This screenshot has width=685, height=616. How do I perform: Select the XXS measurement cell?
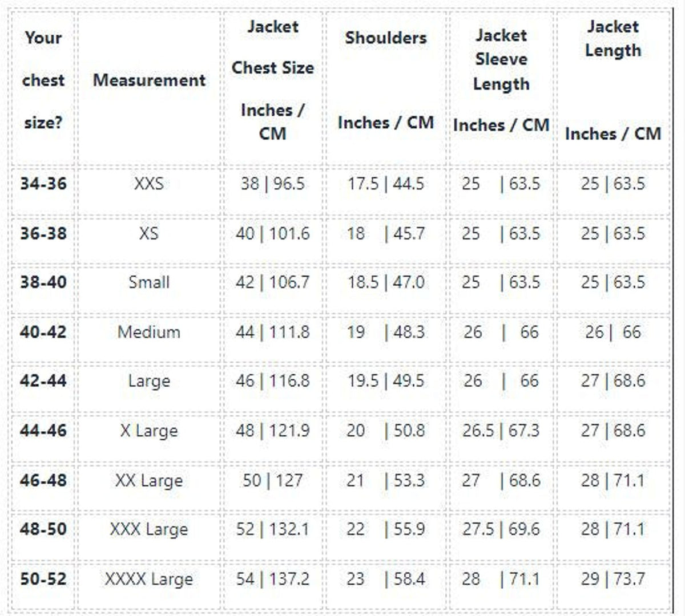coord(149,184)
